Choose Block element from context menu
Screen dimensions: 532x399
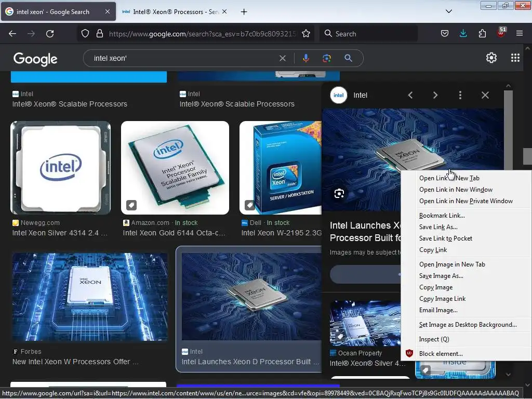[x=466, y=354]
